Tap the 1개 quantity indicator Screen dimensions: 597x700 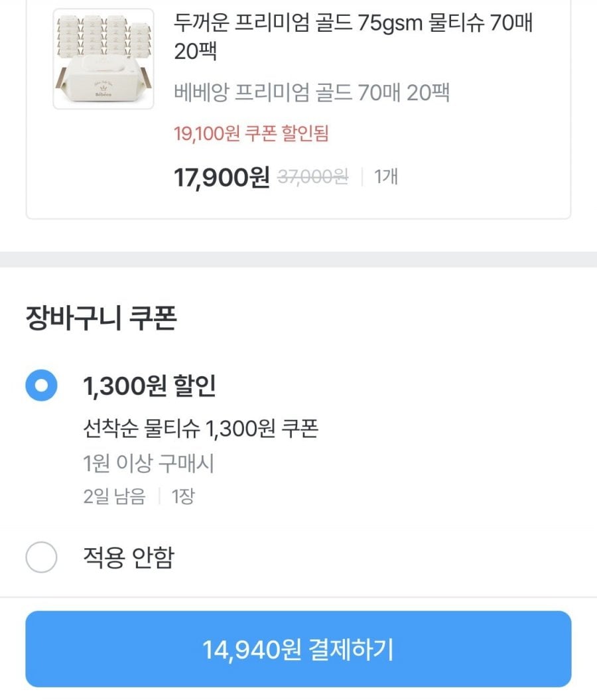[385, 177]
